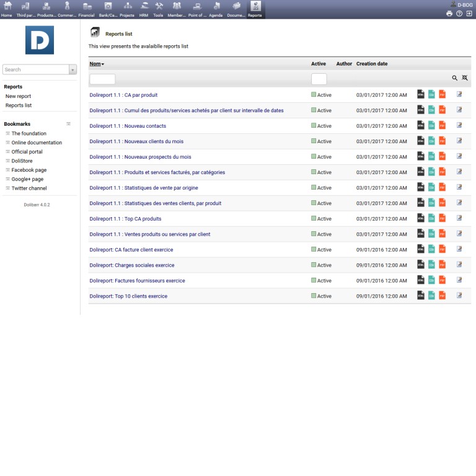Clear list filters with the crossed magnifier icon
Image resolution: width=476 pixels, height=476 pixels.
(464, 78)
